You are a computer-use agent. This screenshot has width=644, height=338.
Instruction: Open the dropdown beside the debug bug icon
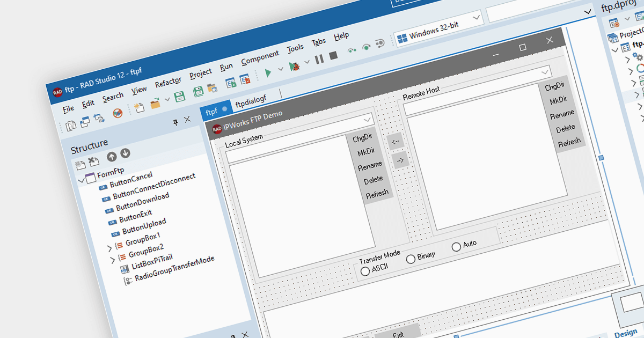[307, 62]
